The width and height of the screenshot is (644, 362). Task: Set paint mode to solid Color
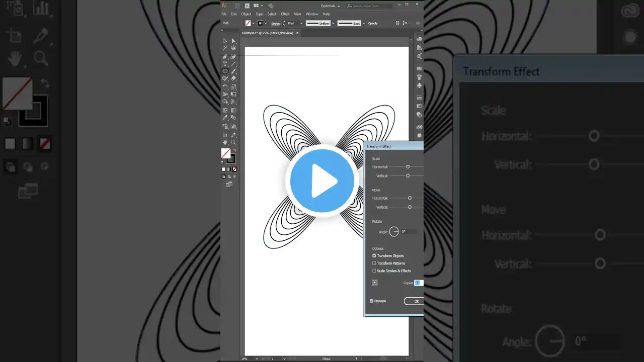pos(224,169)
